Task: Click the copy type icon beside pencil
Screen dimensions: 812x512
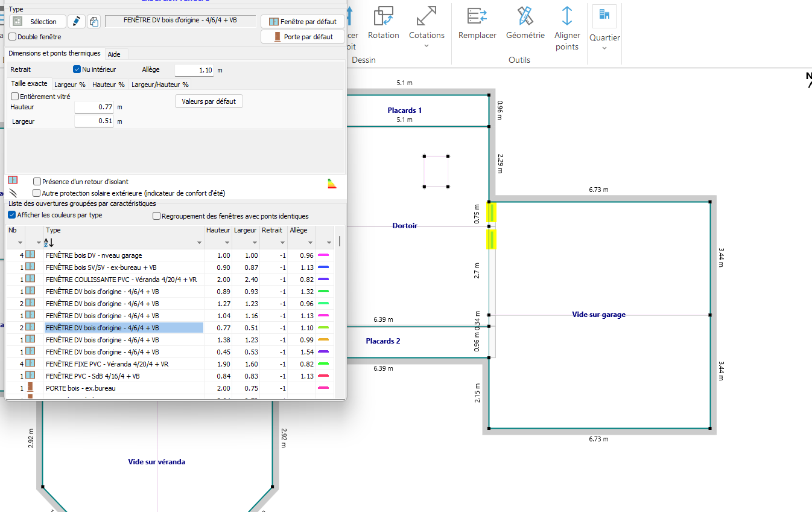Action: [x=94, y=22]
